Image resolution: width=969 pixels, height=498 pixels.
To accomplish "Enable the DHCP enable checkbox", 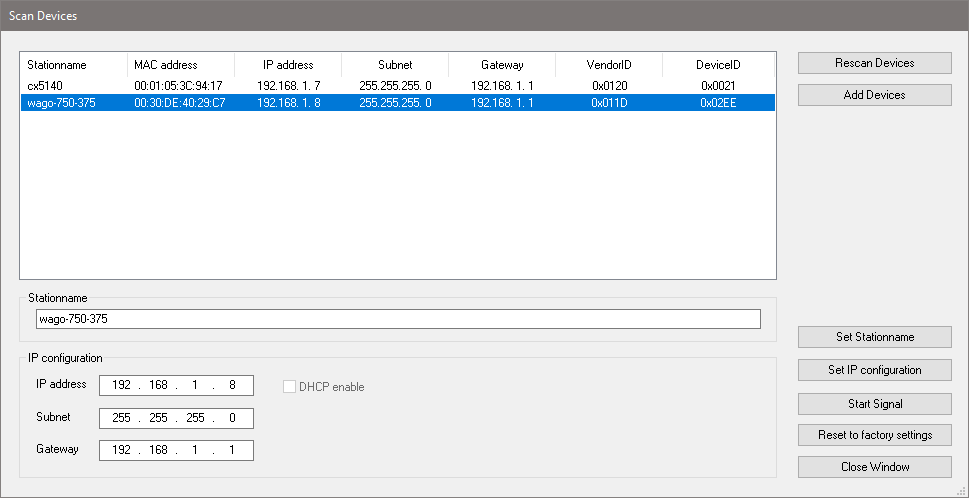I will pos(290,387).
